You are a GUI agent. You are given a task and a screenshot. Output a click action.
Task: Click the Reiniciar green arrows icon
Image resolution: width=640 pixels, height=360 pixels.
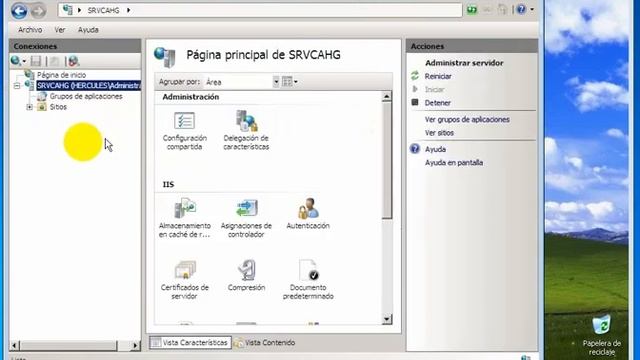tap(415, 76)
